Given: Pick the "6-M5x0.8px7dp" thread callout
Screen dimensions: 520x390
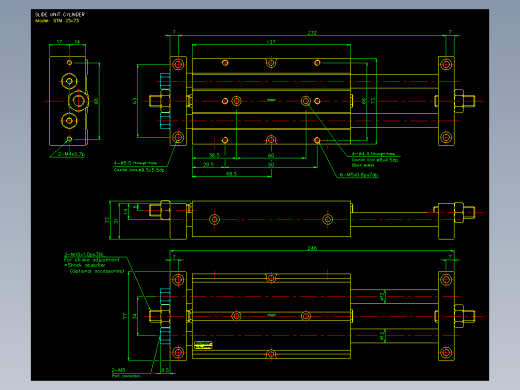Looking at the screenshot, I should [359, 175].
